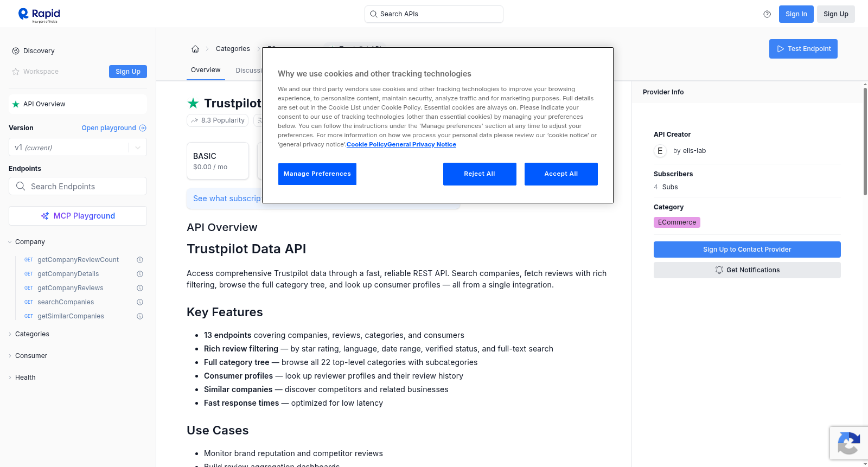Screen dimensions: 868x467
Task: Open the v1 version dropdown
Action: [78, 148]
